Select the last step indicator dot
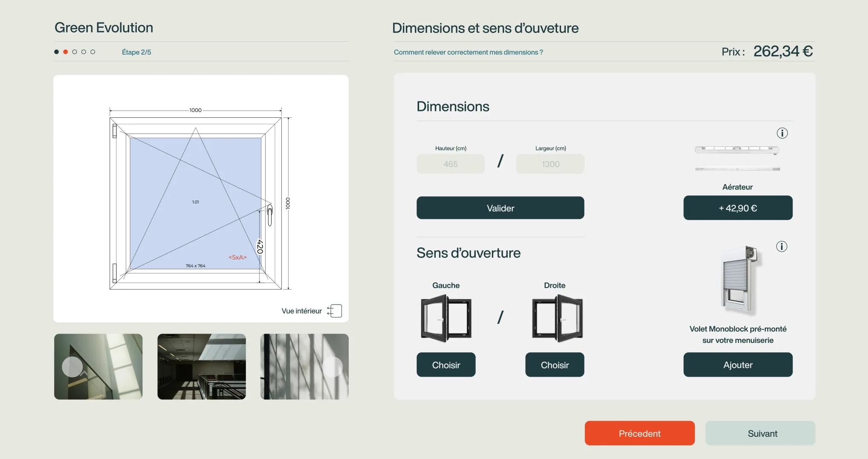Viewport: 868px width, 459px height. click(x=93, y=51)
